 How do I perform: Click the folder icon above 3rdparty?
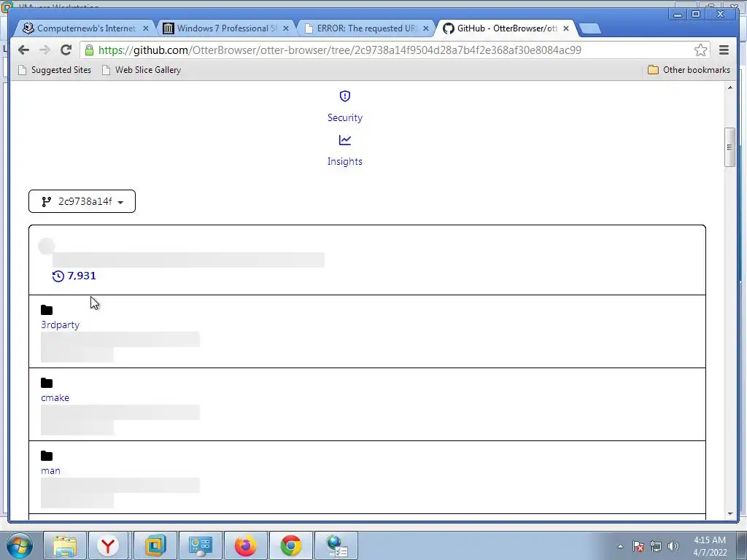point(47,310)
